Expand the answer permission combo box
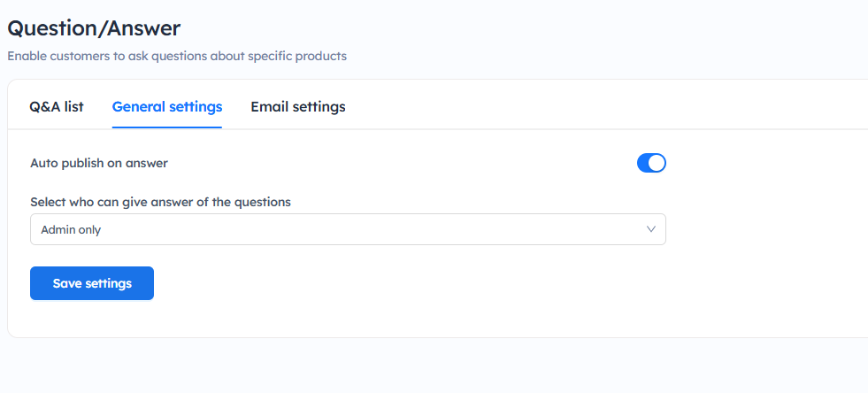 pos(348,229)
